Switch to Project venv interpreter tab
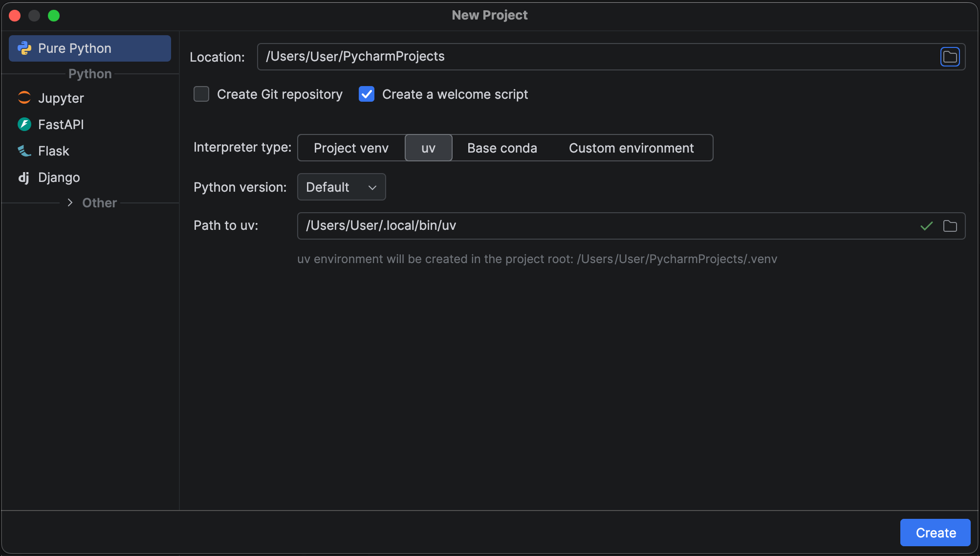 (x=351, y=148)
